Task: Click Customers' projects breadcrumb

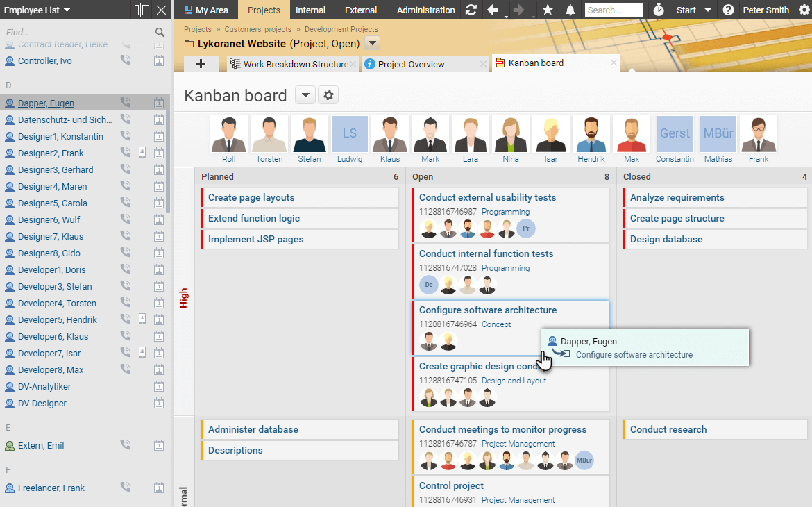Action: tap(258, 29)
